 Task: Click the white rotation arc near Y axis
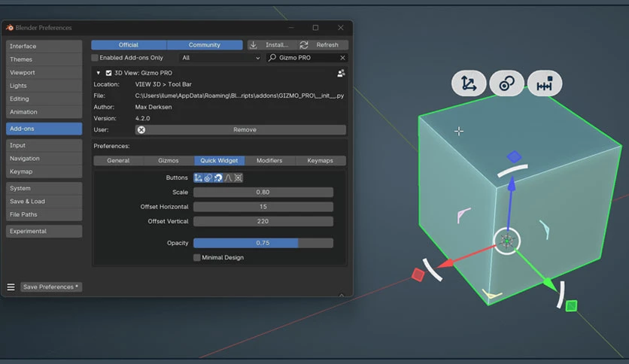pos(561,295)
